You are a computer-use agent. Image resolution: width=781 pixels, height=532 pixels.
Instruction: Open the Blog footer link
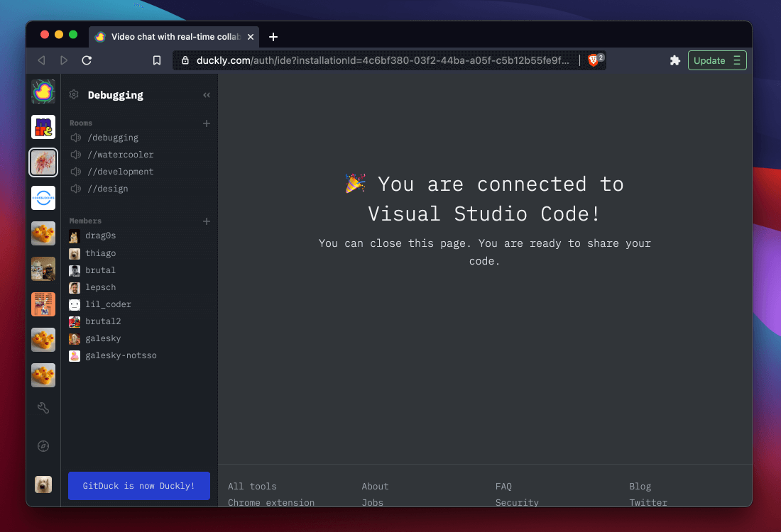640,486
